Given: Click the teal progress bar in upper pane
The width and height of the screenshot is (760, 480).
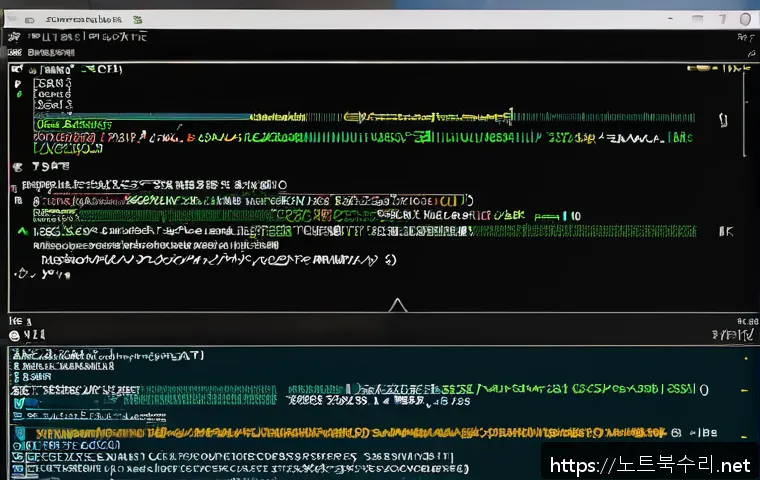Looking at the screenshot, I should tap(142, 116).
